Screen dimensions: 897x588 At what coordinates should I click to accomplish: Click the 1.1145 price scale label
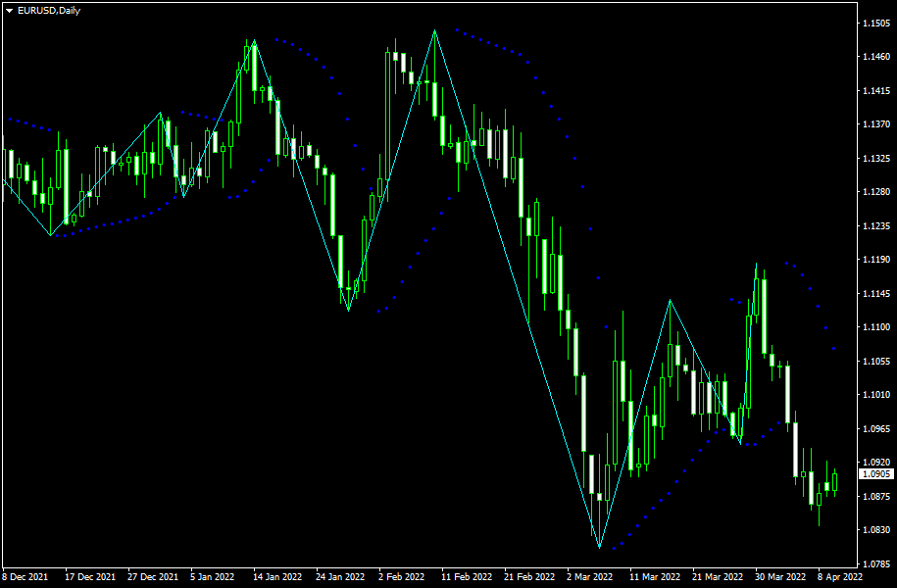click(876, 293)
